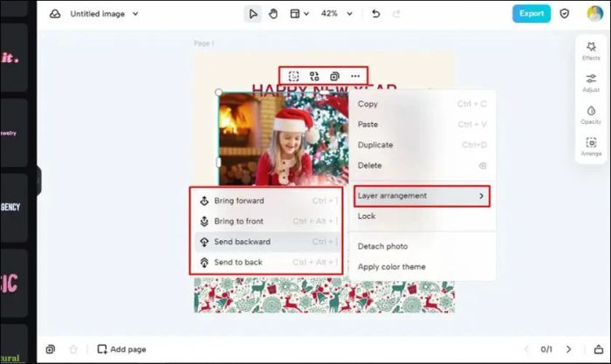The height and width of the screenshot is (364, 611).
Task: Click the pages overview icon at bottom left
Action: [x=51, y=349]
